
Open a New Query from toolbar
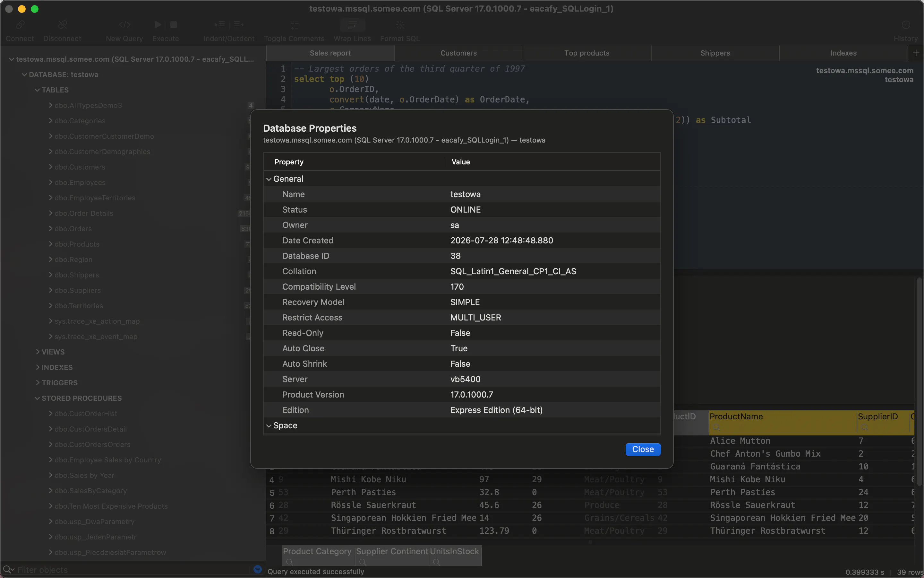click(124, 25)
